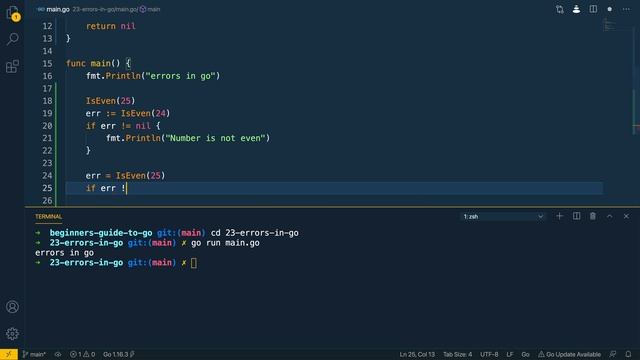Split the editor to the right
The width and height of the screenshot is (640, 360).
[x=593, y=9]
